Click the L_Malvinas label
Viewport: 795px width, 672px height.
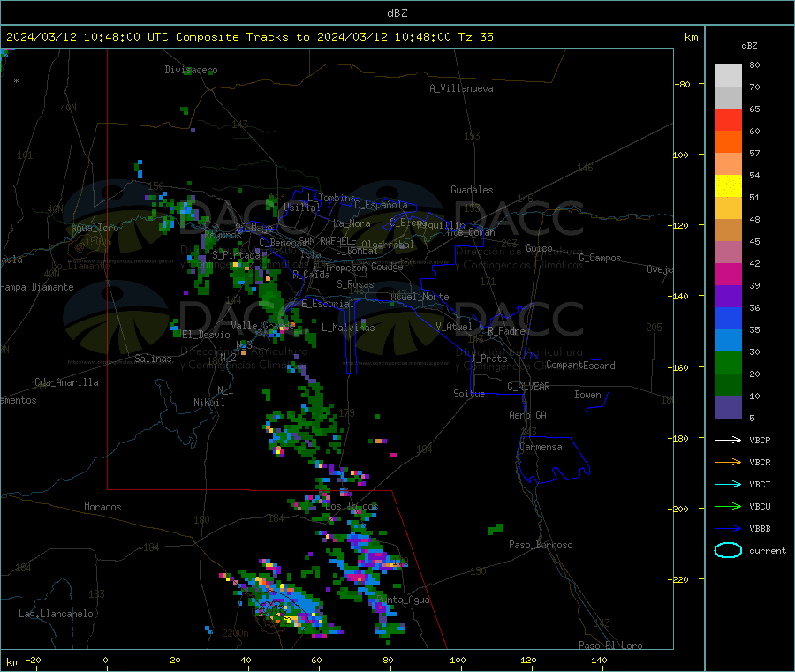[348, 328]
